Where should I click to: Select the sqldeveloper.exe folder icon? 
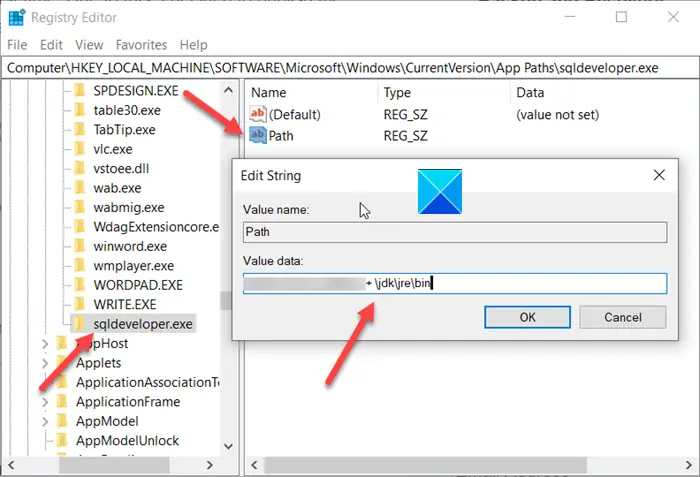(80, 323)
